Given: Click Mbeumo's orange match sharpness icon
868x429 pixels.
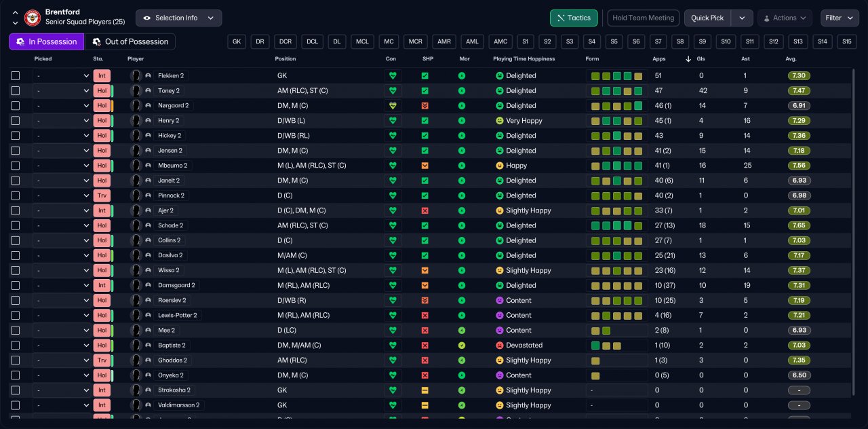Looking at the screenshot, I should pyautogui.click(x=425, y=166).
